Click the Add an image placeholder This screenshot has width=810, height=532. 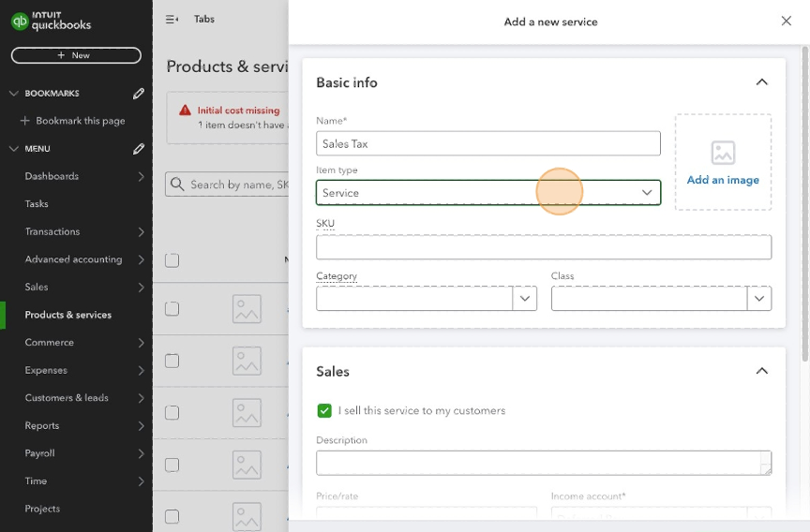click(723, 162)
